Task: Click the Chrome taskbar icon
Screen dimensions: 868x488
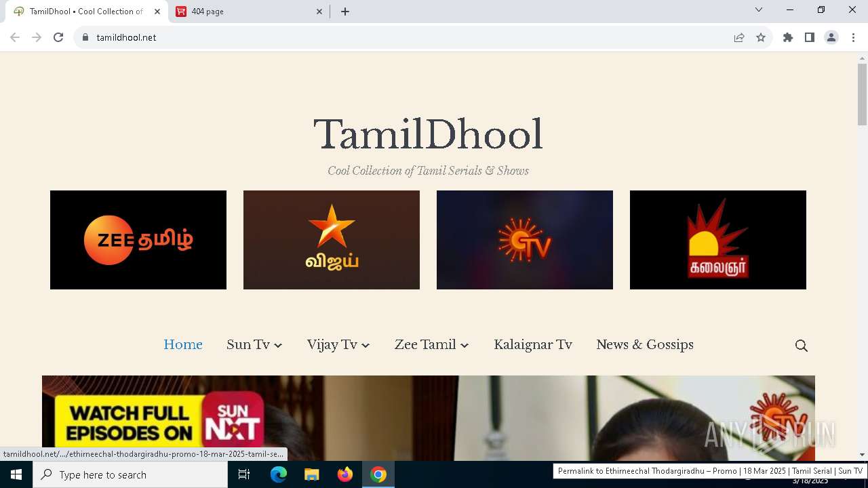Action: [x=378, y=474]
